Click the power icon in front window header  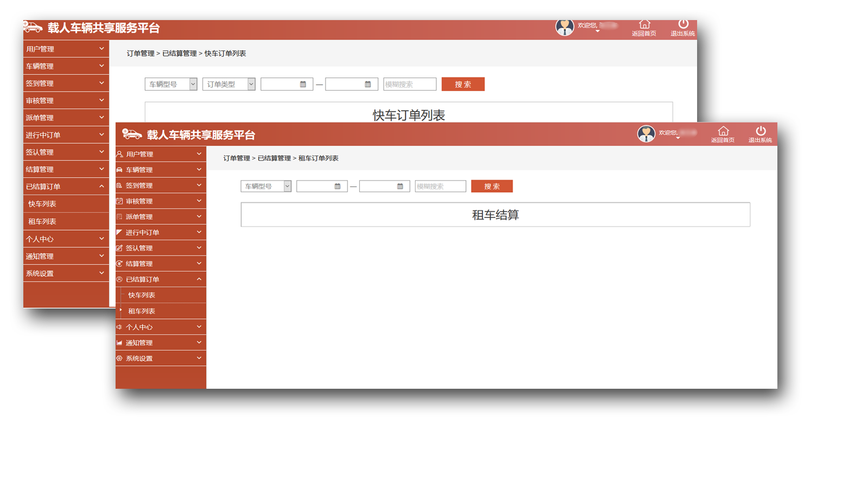pyautogui.click(x=761, y=131)
